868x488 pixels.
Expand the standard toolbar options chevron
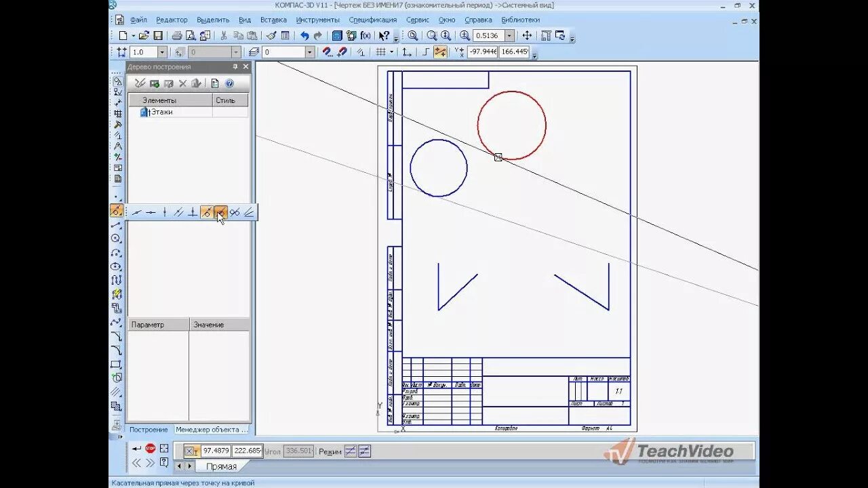(396, 40)
